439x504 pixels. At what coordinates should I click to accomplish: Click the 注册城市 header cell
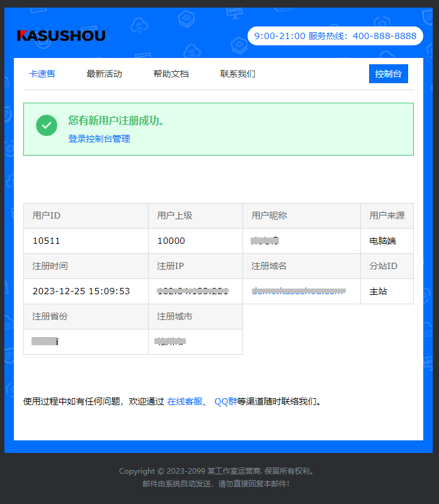(195, 317)
